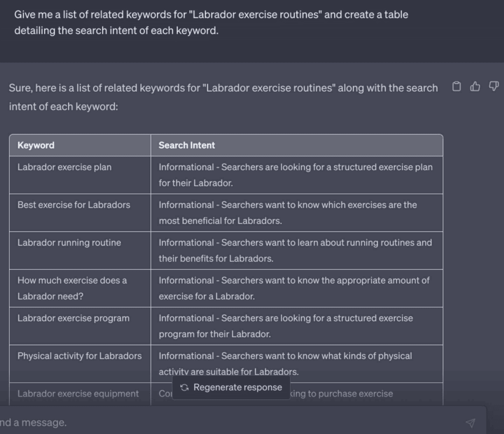Select the thumbs down feedback icon
The height and width of the screenshot is (434, 504).
point(493,87)
